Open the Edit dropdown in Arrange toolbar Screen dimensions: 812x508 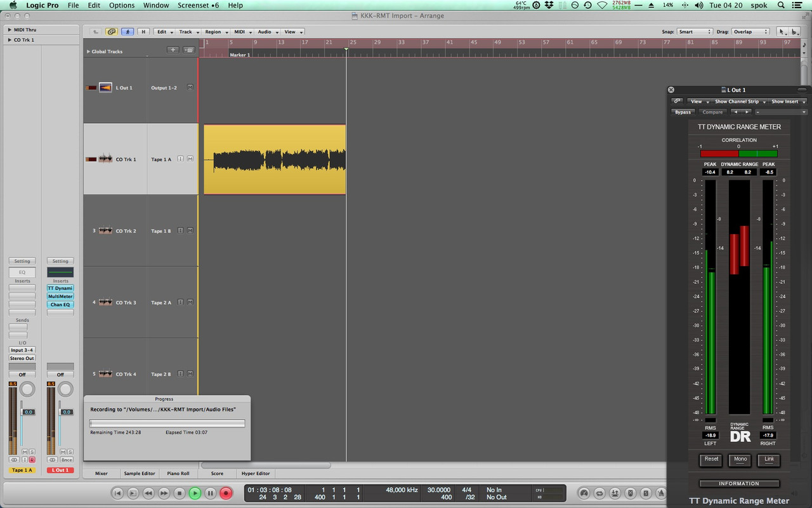[x=164, y=31]
